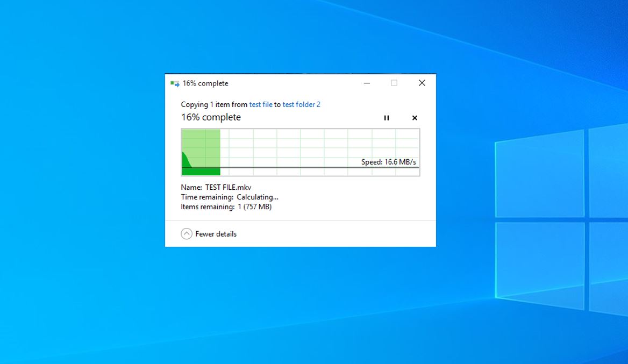628x364 pixels.
Task: Click the disabled maximize button
Action: pos(394,83)
